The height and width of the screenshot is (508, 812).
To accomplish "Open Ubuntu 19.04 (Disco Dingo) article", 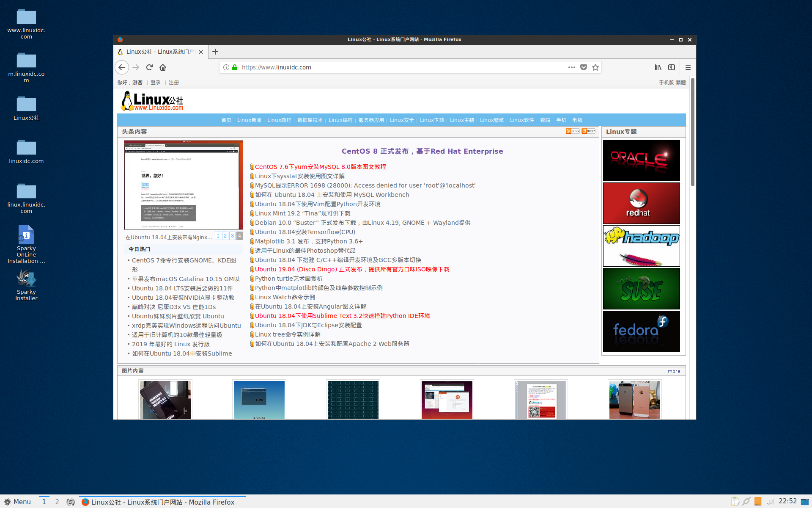I will (x=352, y=269).
